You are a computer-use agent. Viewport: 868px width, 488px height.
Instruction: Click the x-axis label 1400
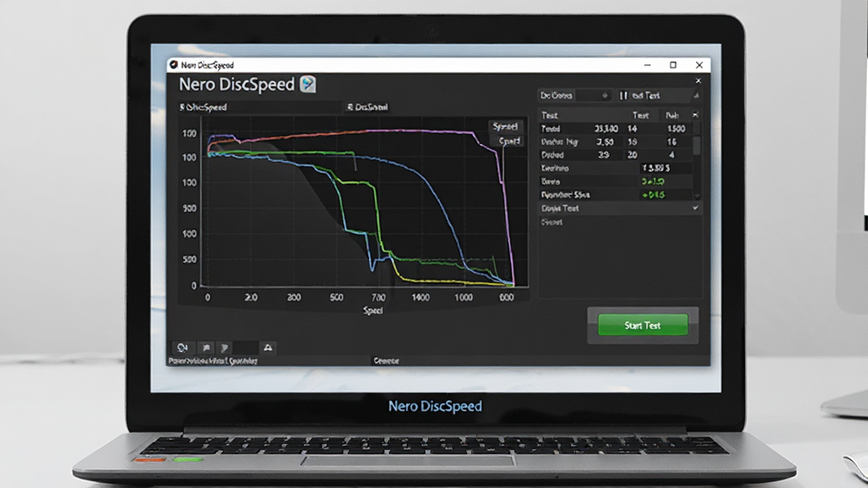coord(420,297)
